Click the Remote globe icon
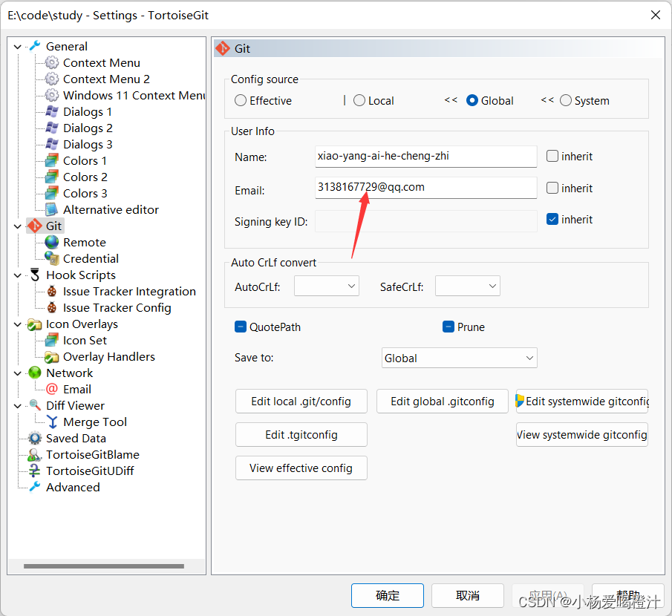 click(52, 242)
